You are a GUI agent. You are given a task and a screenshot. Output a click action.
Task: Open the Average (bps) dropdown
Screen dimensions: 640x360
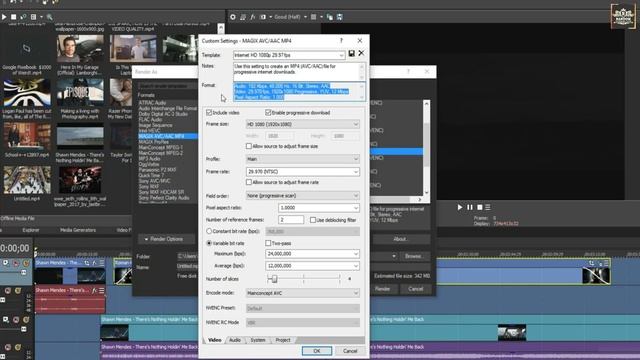tap(312, 266)
